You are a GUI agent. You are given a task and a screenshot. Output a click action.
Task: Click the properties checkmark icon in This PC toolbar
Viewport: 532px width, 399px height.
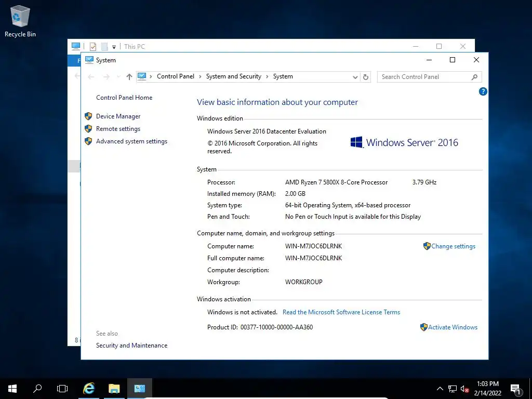click(93, 46)
